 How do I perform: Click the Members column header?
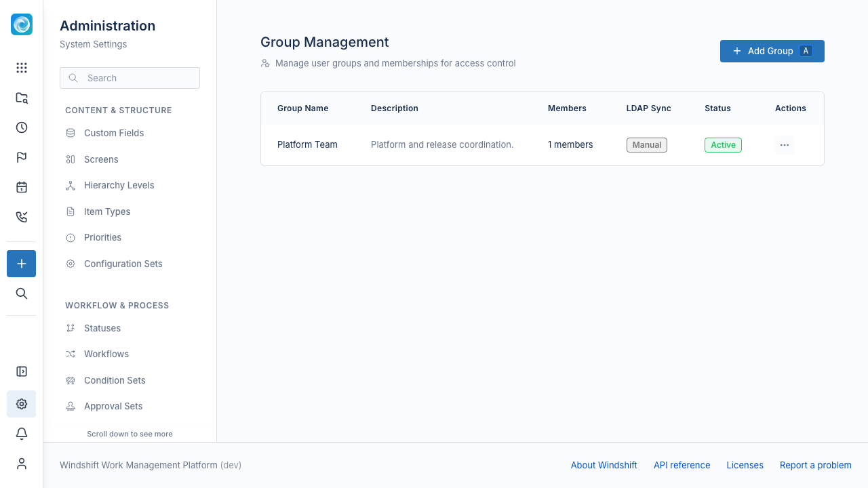567,108
